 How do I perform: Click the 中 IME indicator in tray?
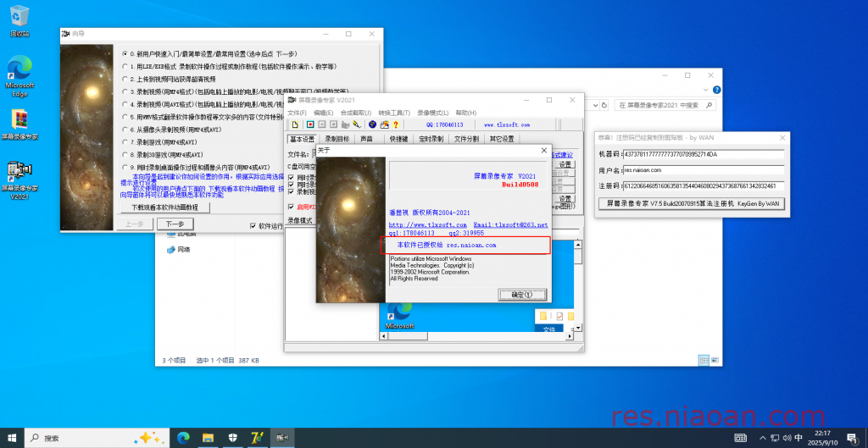click(798, 438)
